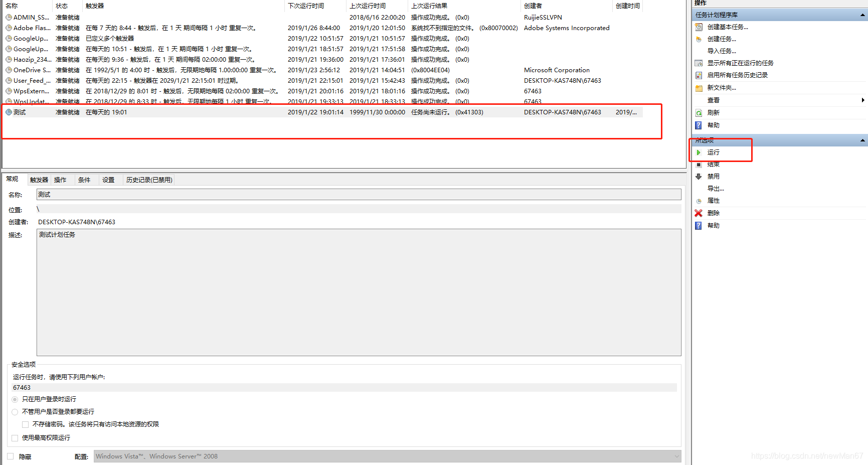The image size is (868, 465).
Task: Click 导入任务... action
Action: [x=722, y=51]
